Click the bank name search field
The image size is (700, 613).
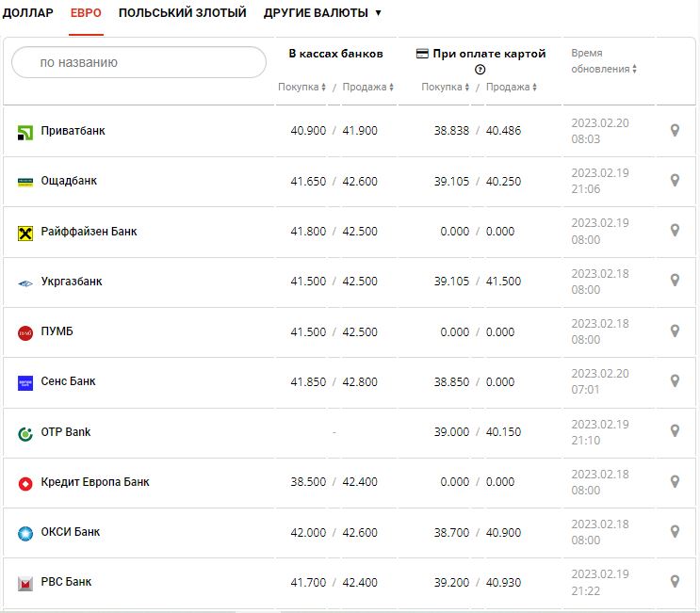pos(139,63)
